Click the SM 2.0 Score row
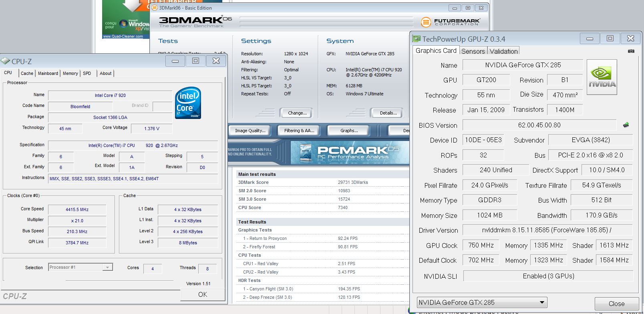 322,191
